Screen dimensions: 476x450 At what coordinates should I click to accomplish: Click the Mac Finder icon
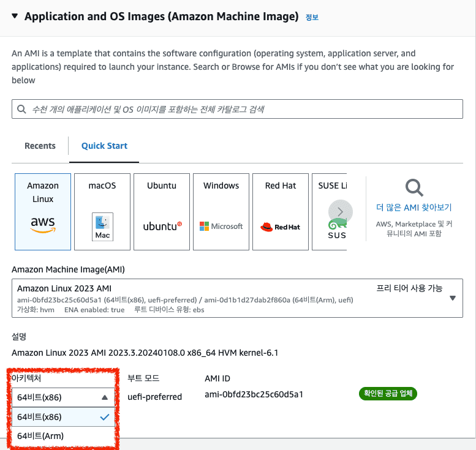[x=102, y=227]
